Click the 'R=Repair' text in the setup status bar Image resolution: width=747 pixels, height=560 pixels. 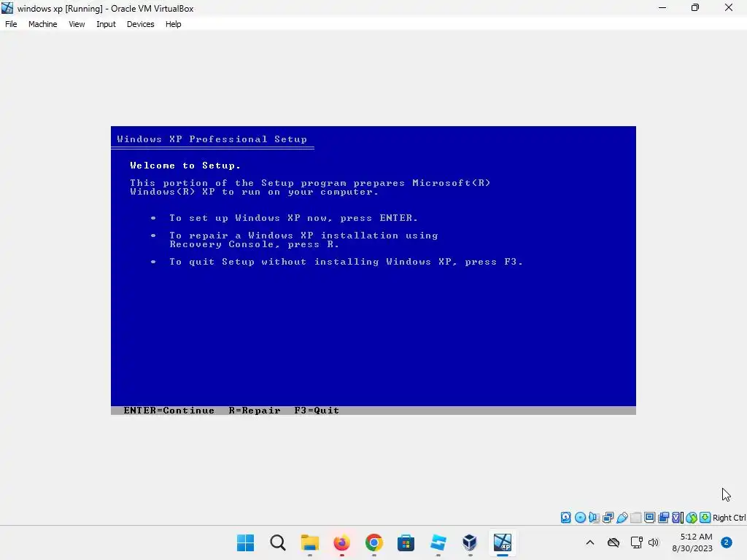click(x=255, y=411)
